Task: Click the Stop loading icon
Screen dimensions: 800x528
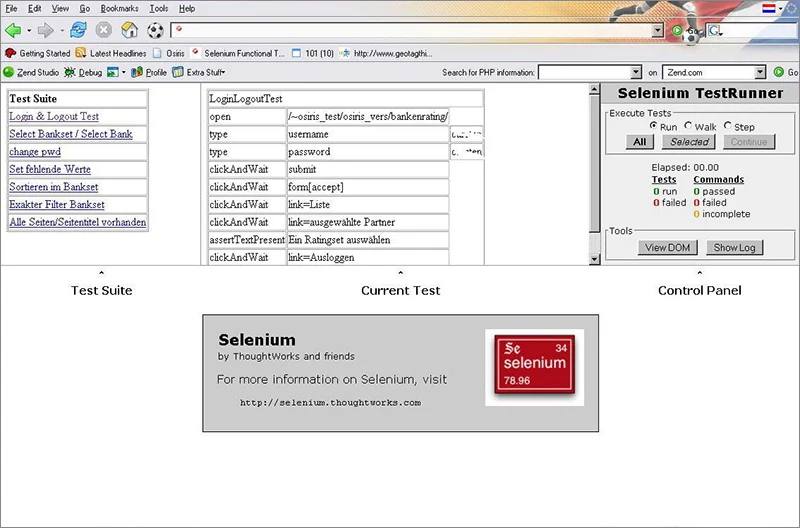Action: tap(104, 31)
